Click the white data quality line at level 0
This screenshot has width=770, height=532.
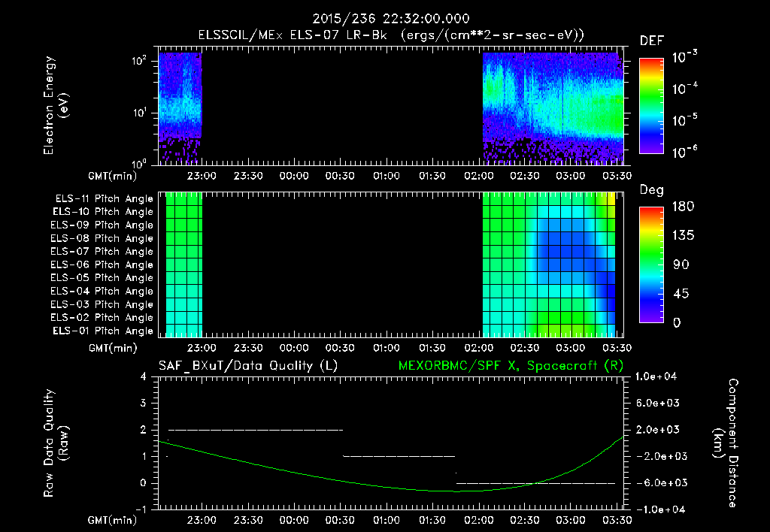point(535,483)
